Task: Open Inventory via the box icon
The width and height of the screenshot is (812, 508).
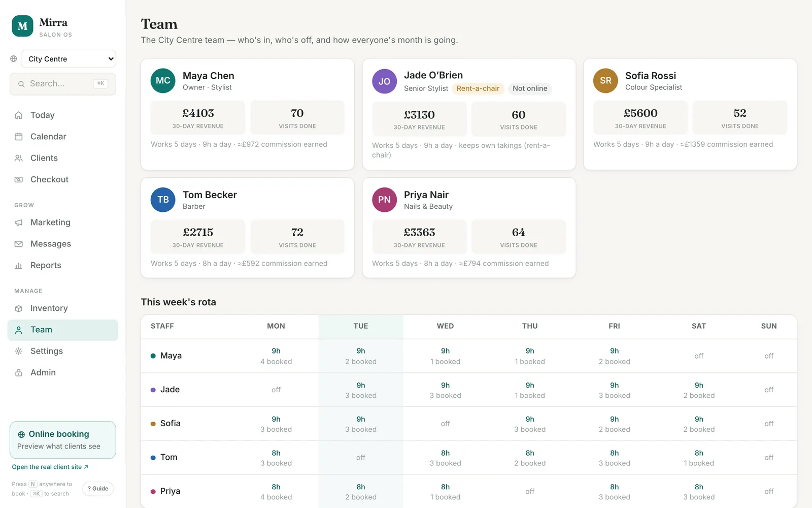Action: [x=19, y=308]
